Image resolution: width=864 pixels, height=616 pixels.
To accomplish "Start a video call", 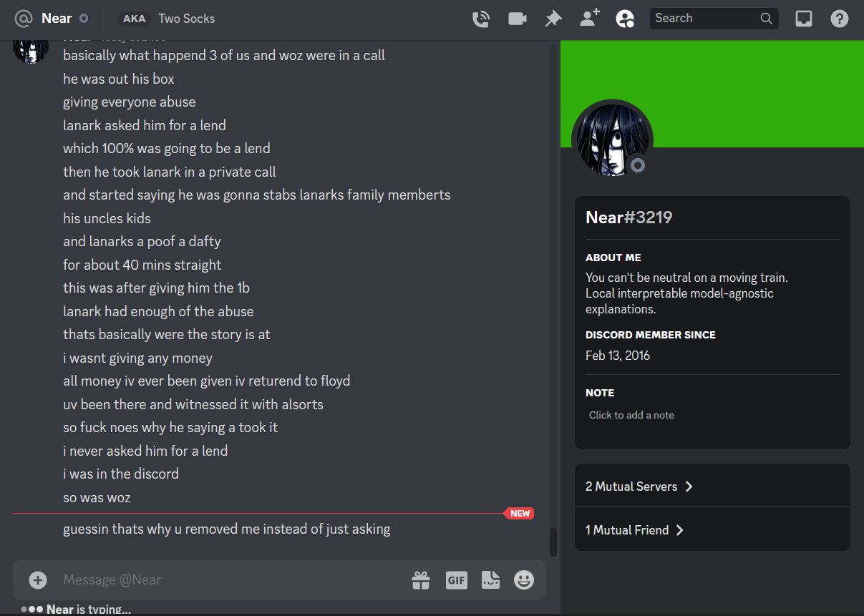I will tap(518, 19).
